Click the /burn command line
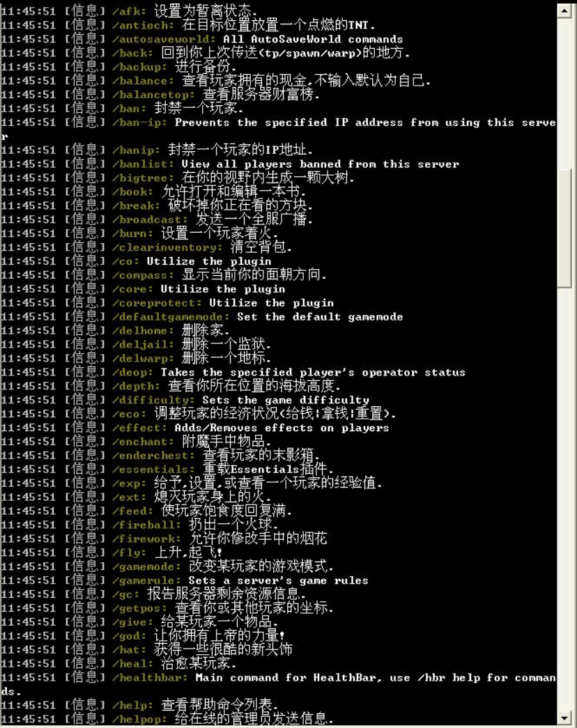The image size is (577, 728). point(139,233)
